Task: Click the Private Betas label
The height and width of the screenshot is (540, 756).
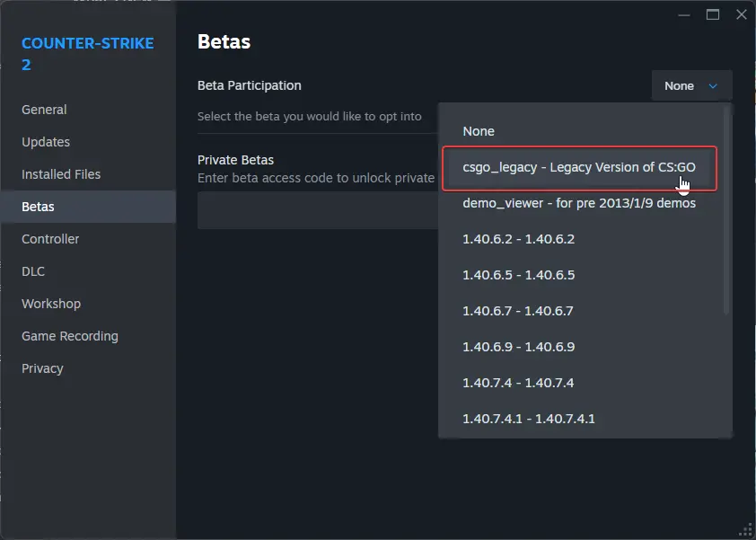Action: [236, 160]
